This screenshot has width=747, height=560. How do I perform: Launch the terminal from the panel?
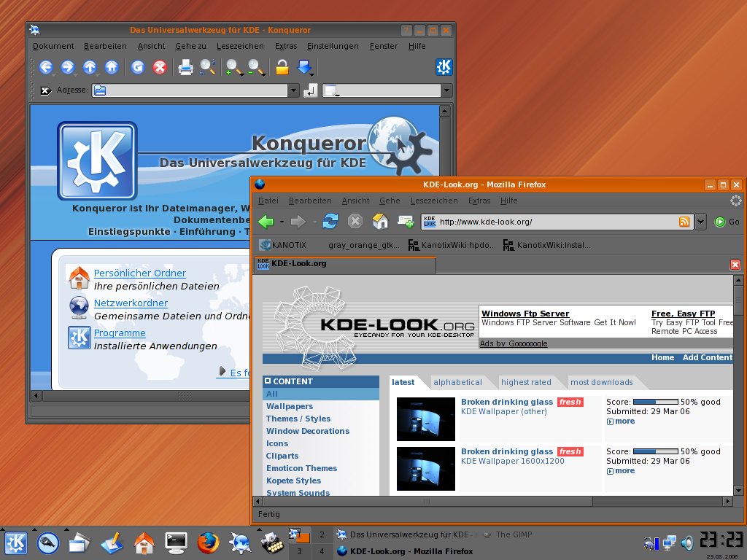coord(176,542)
